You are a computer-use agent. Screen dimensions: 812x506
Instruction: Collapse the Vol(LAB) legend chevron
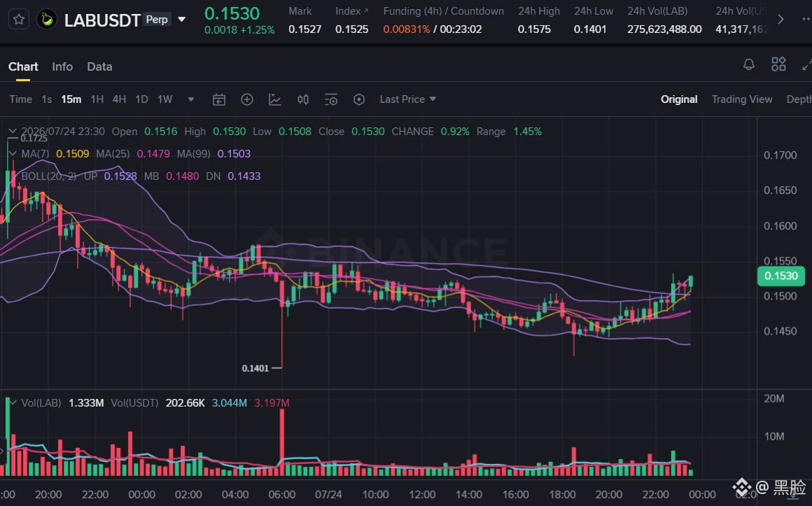click(13, 403)
